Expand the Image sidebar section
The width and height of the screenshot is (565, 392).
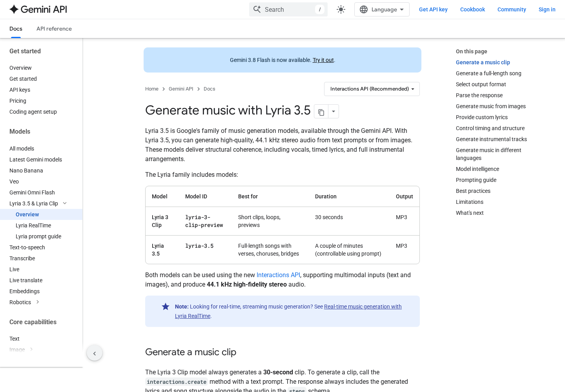pyautogui.click(x=31, y=349)
